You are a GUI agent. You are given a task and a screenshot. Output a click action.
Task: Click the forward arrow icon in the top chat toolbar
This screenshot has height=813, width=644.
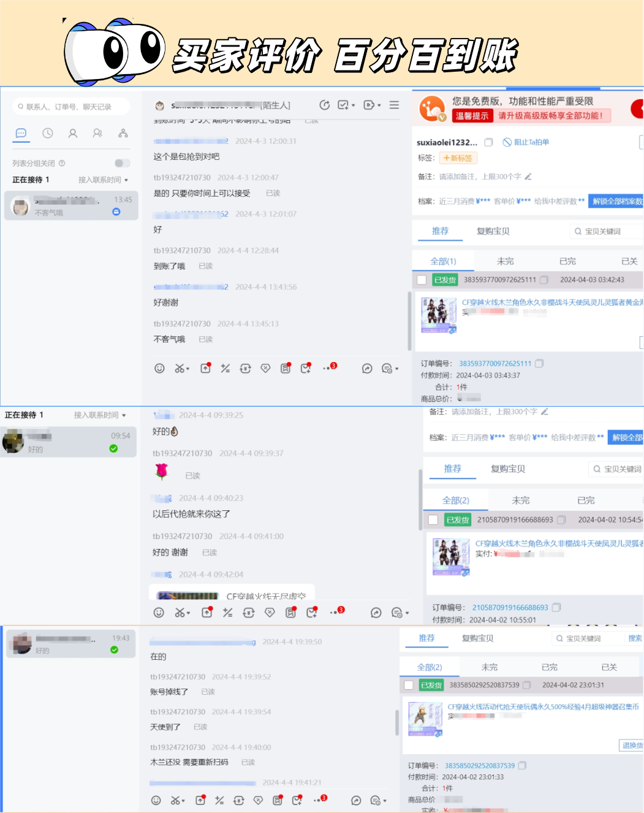[367, 368]
